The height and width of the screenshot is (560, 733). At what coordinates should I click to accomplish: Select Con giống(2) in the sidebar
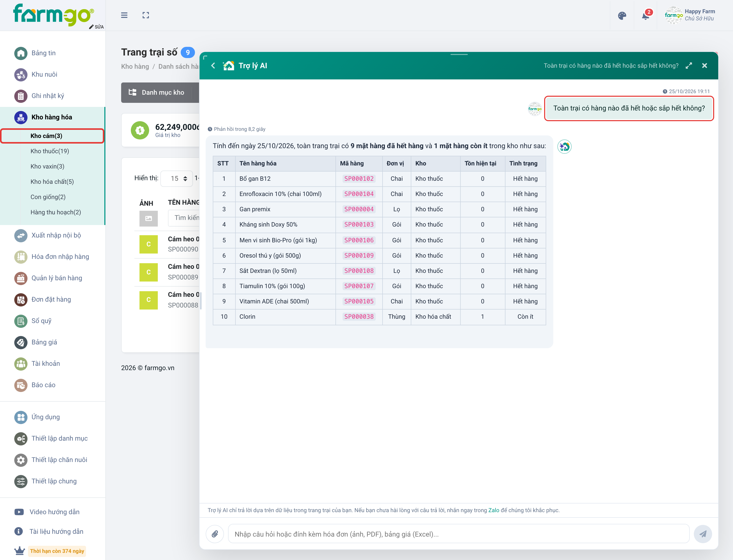click(48, 197)
